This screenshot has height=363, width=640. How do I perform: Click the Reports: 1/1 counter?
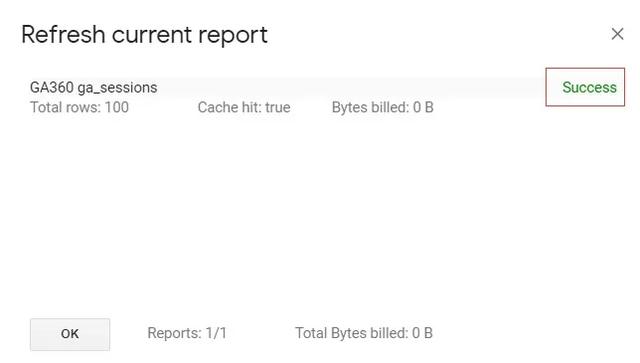coord(187,333)
